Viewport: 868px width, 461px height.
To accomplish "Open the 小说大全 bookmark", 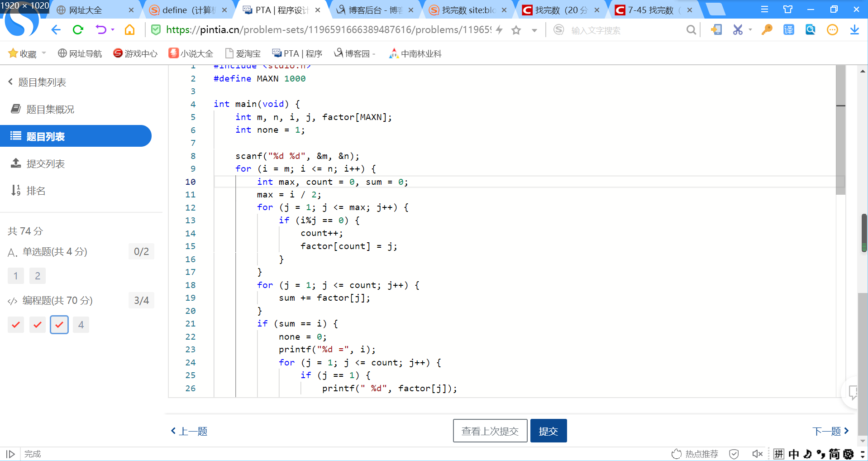I will coord(191,53).
